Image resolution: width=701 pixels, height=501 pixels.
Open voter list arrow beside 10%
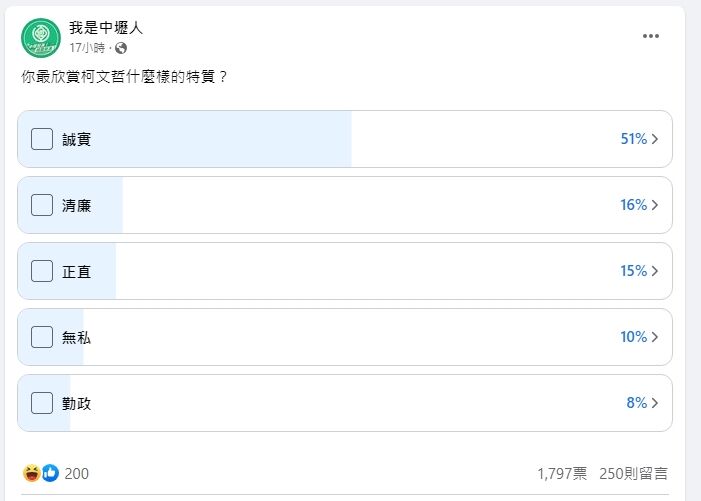655,337
